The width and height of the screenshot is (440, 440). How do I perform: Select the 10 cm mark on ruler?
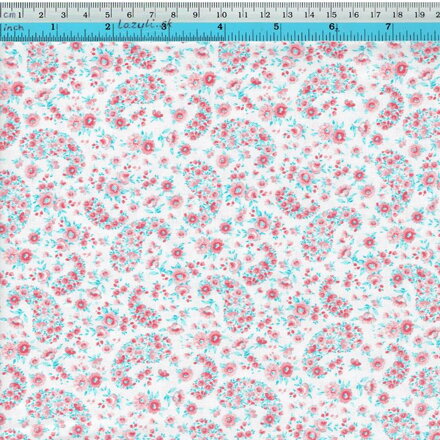[222, 14]
